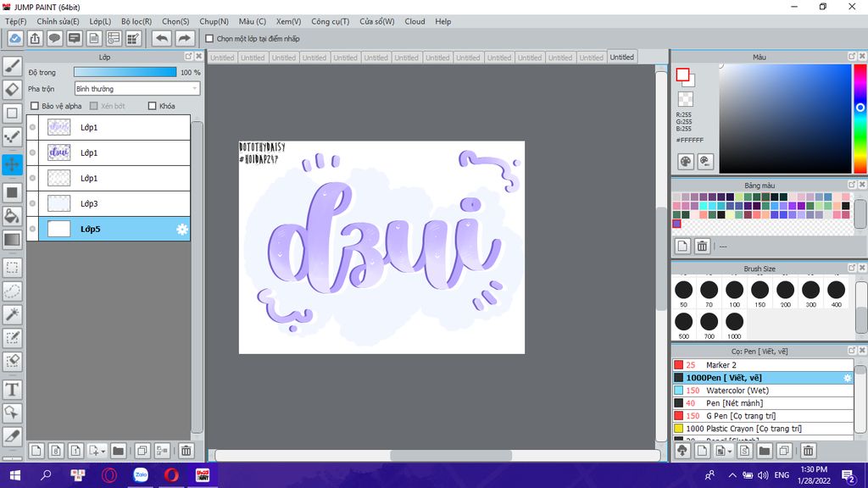This screenshot has width=868, height=488.
Task: Toggle visibility of the Lớp5 layer
Action: point(33,229)
